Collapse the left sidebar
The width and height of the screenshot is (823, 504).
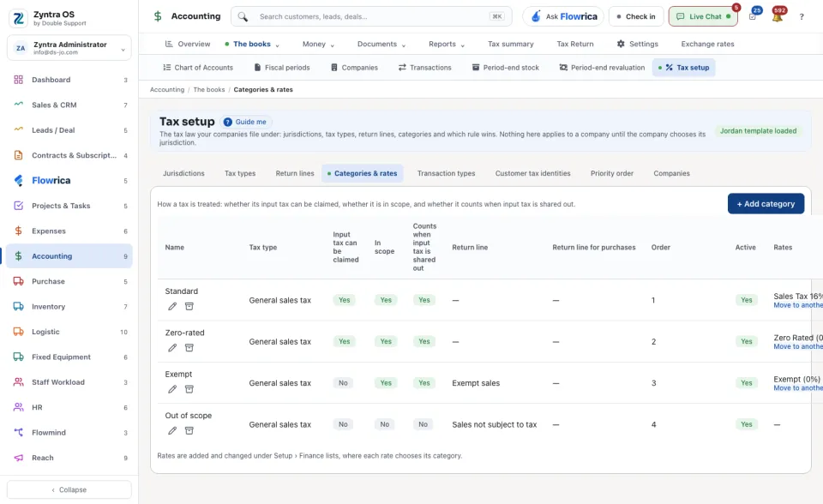(x=69, y=489)
